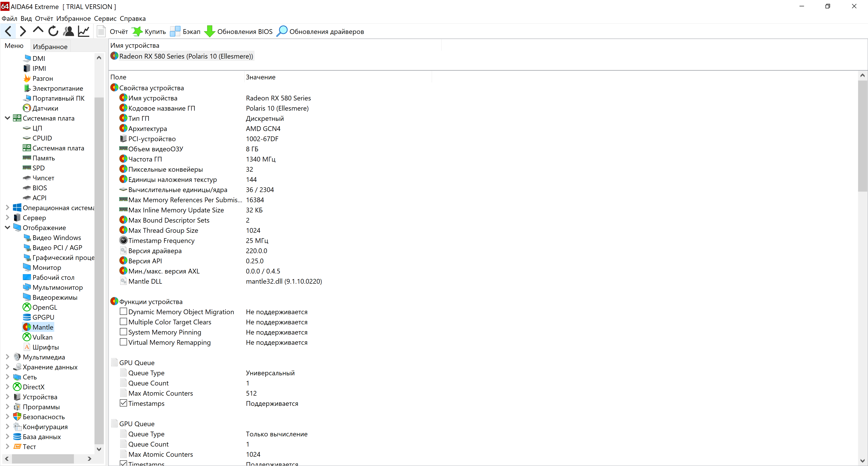This screenshot has width=868, height=466.
Task: Expand the Операционная система node
Action: pos(7,208)
